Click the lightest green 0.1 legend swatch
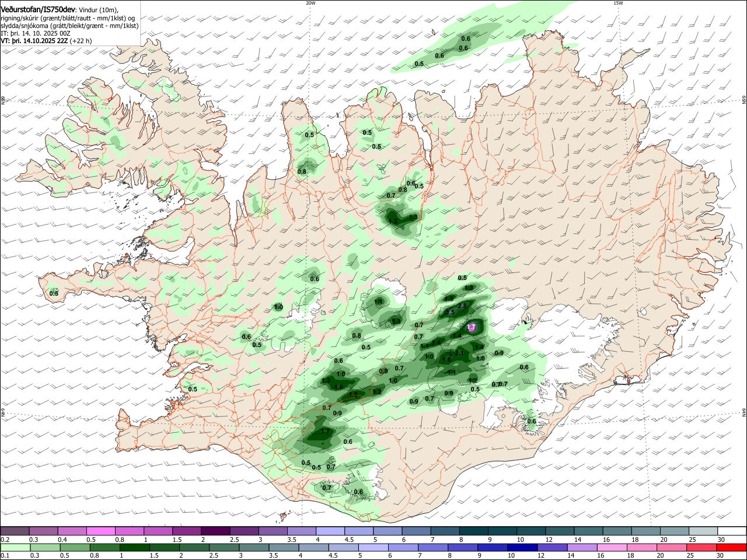This screenshot has width=747, height=560. tap(15, 548)
